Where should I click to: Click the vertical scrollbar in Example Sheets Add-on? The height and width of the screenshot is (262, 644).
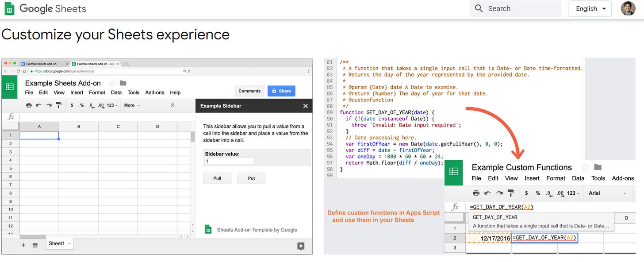click(192, 136)
